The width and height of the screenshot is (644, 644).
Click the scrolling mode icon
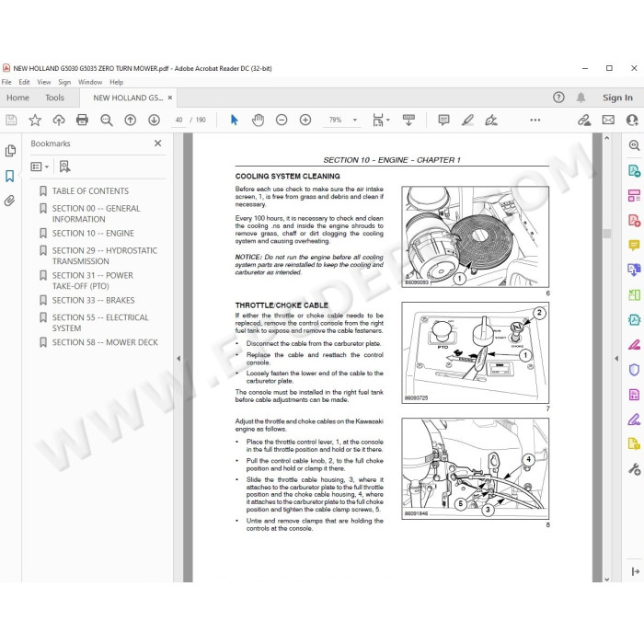point(408,120)
